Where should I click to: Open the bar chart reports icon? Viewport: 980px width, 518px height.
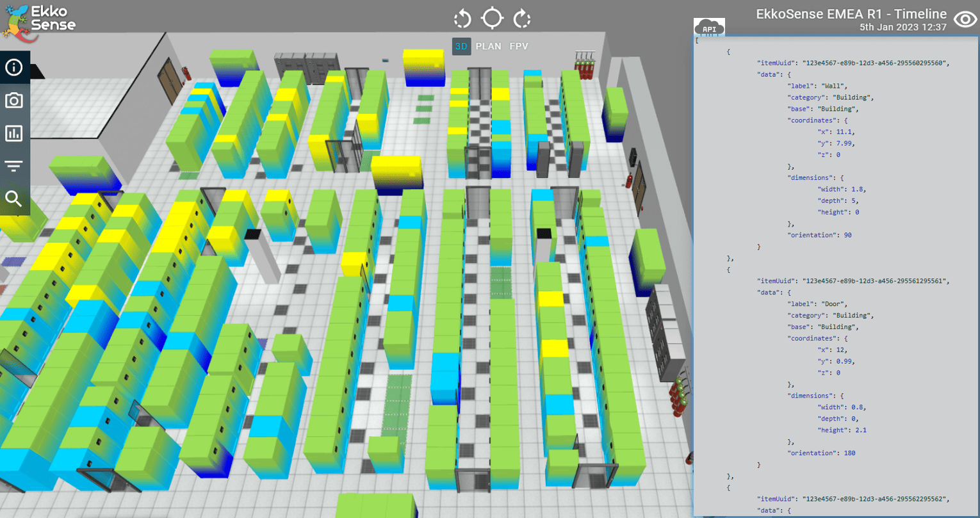[13, 133]
